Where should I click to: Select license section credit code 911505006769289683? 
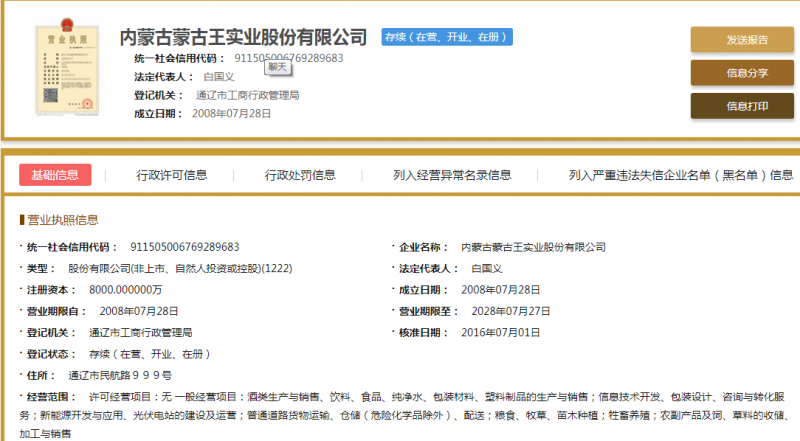185,247
